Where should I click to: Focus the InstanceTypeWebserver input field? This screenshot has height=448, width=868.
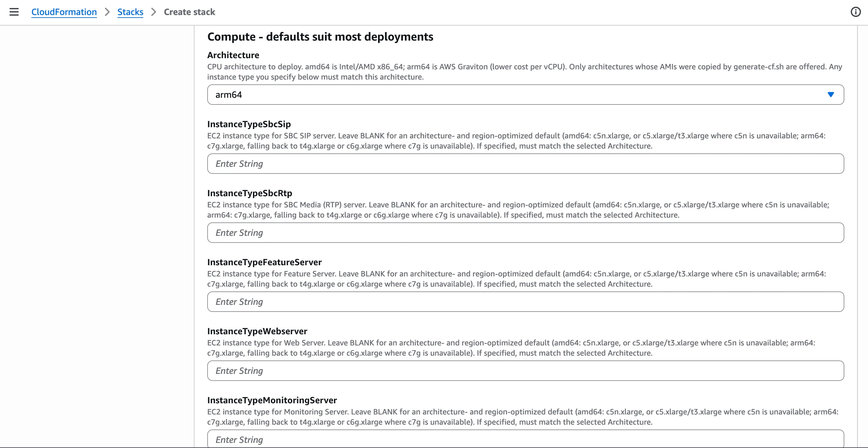525,371
